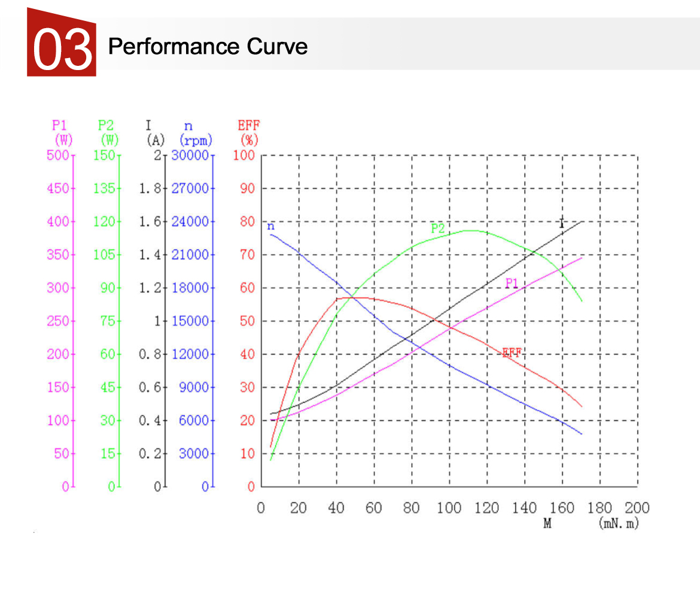The width and height of the screenshot is (700, 591).
Task: Click the blue "n" curve label inside plot
Action: (270, 226)
